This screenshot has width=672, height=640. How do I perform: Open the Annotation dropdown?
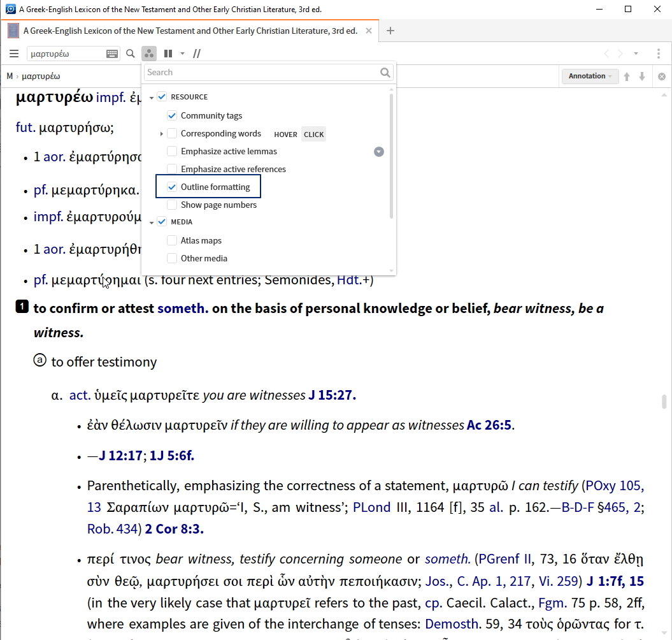(590, 76)
